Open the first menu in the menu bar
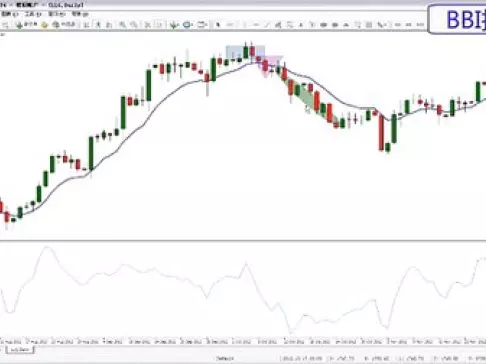Image resolution: width=486 pixels, height=364 pixels. (x=9, y=14)
